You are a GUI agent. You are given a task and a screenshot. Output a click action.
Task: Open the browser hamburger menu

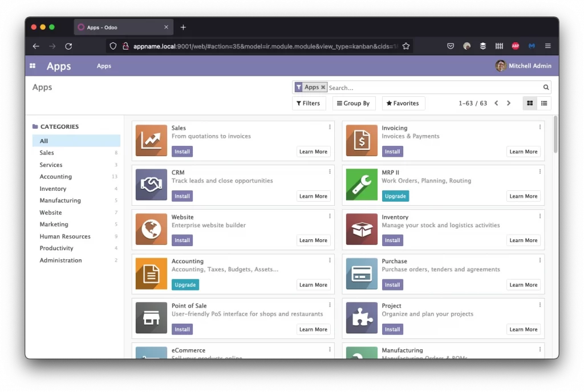548,46
